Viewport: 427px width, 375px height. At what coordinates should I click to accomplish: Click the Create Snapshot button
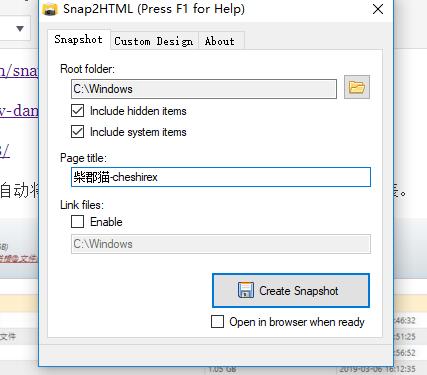tap(291, 291)
